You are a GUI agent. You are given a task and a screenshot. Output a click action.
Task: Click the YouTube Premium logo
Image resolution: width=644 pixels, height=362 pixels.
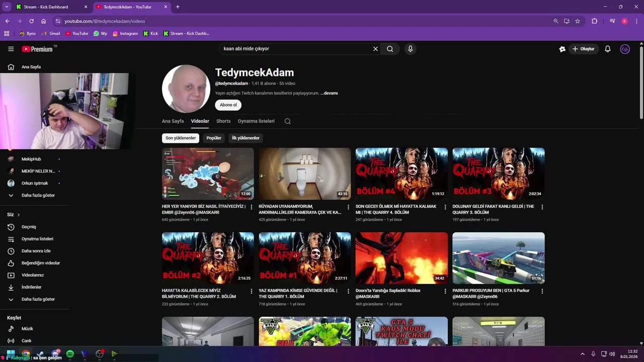(37, 49)
